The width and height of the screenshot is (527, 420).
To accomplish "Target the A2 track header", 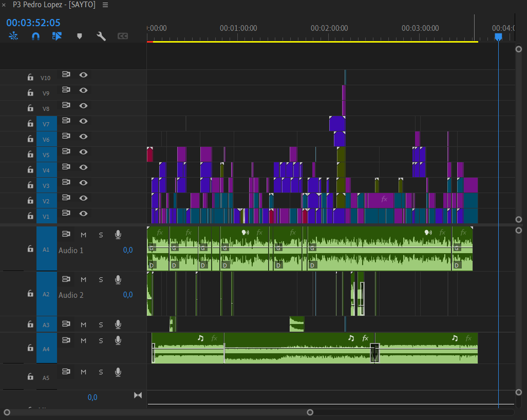I will coord(47,294).
